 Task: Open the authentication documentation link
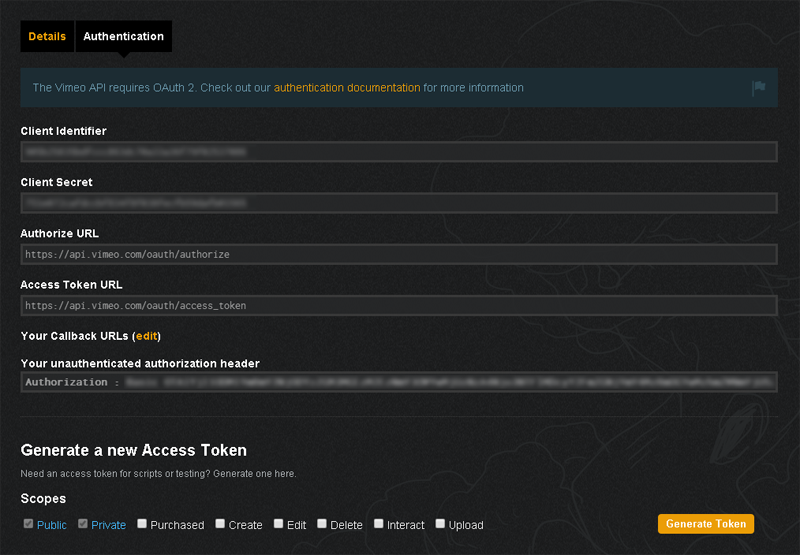coord(347,88)
